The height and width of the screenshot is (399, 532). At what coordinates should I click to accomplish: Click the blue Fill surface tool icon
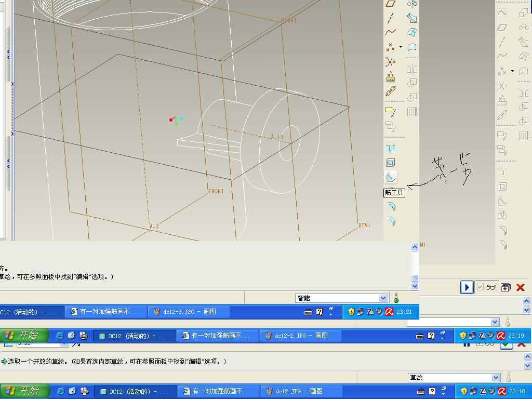click(412, 47)
